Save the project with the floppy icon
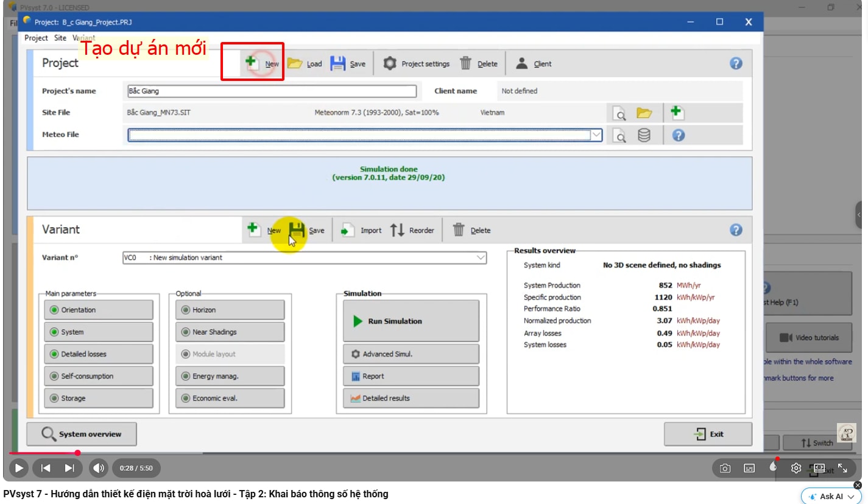 (338, 63)
